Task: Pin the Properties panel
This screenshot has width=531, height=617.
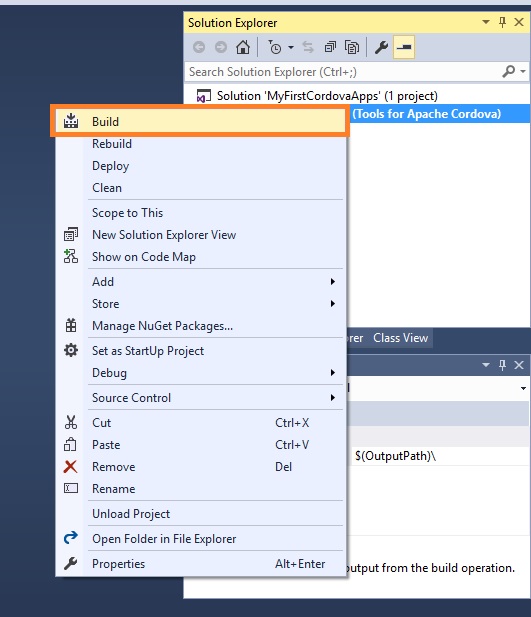Action: pyautogui.click(x=502, y=365)
